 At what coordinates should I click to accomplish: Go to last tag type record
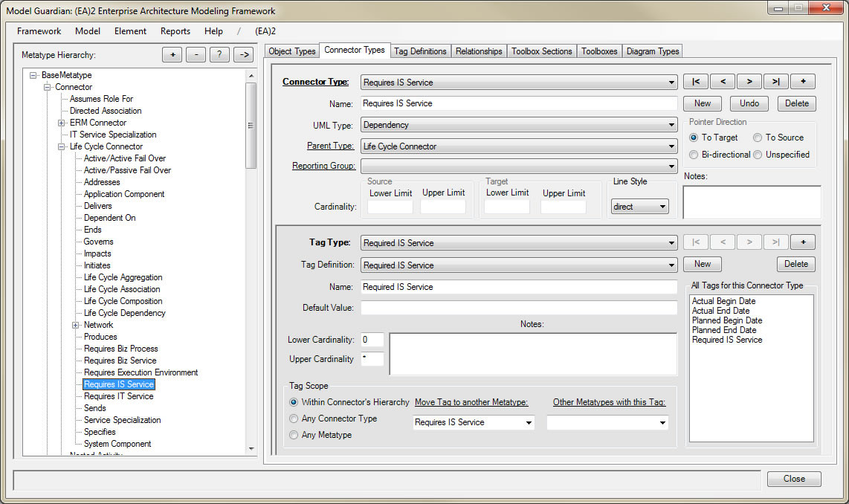pyautogui.click(x=776, y=242)
